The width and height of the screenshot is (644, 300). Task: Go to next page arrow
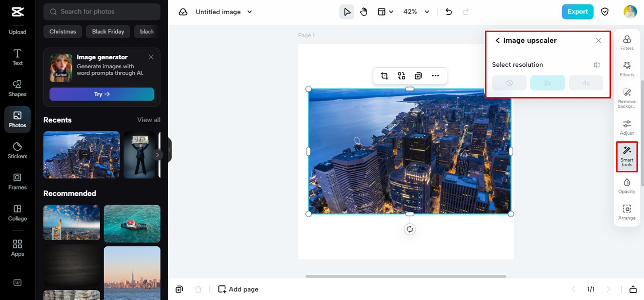(608, 289)
